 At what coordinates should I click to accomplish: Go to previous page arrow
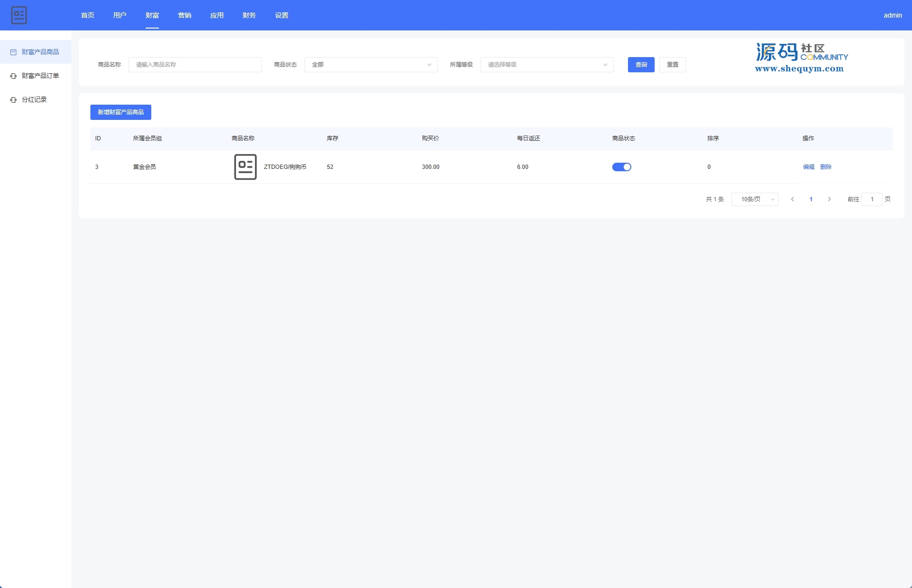pos(792,199)
